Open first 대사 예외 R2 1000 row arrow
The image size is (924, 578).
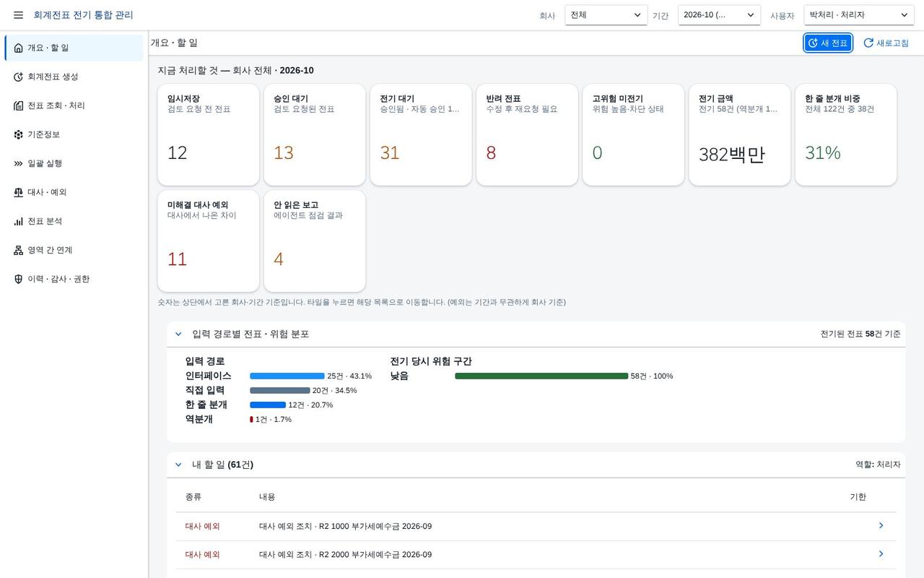tap(881, 526)
